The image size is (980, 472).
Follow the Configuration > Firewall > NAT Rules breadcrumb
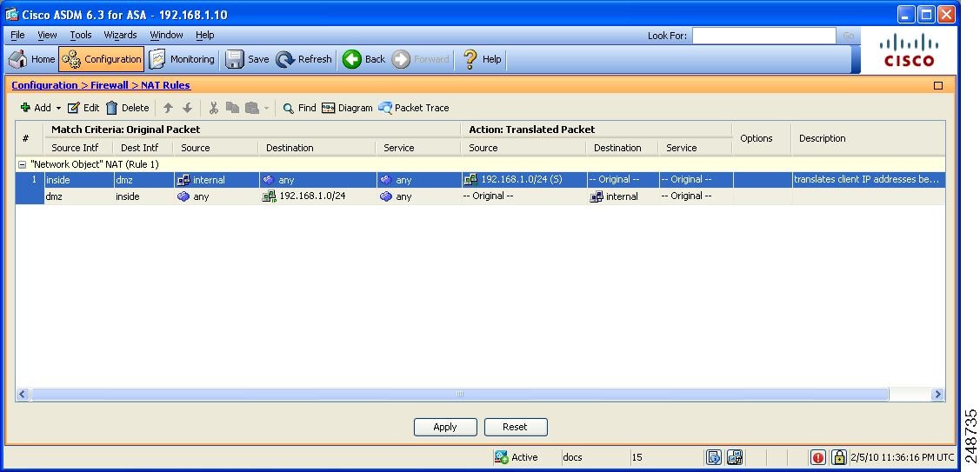[x=101, y=85]
